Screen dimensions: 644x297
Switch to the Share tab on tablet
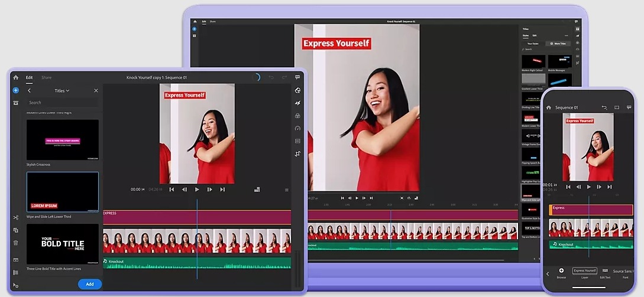pyautogui.click(x=46, y=77)
